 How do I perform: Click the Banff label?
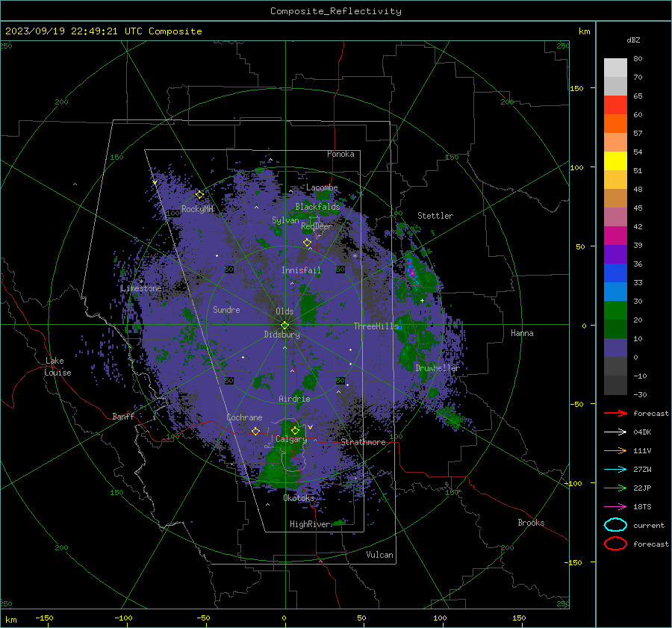tap(123, 417)
